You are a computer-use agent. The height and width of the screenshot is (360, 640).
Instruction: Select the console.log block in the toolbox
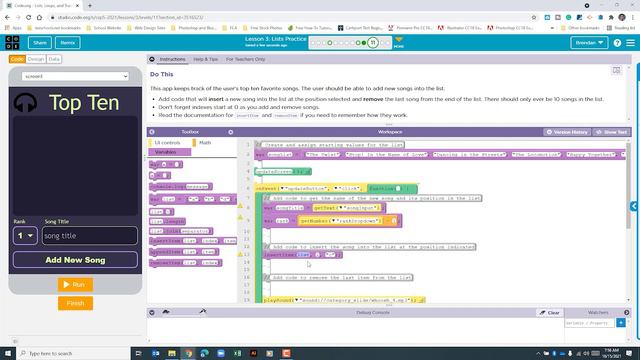[181, 186]
